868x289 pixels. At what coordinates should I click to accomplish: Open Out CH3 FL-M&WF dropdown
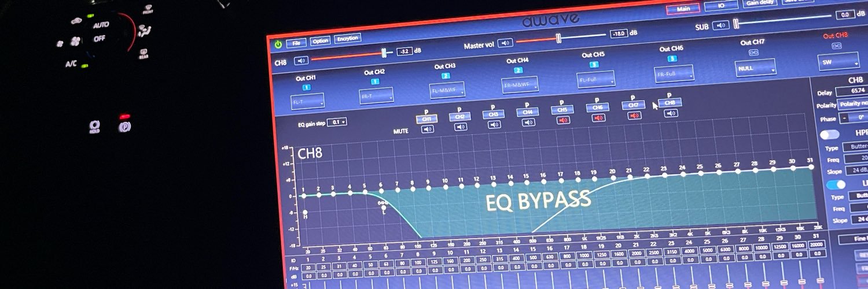(x=447, y=90)
